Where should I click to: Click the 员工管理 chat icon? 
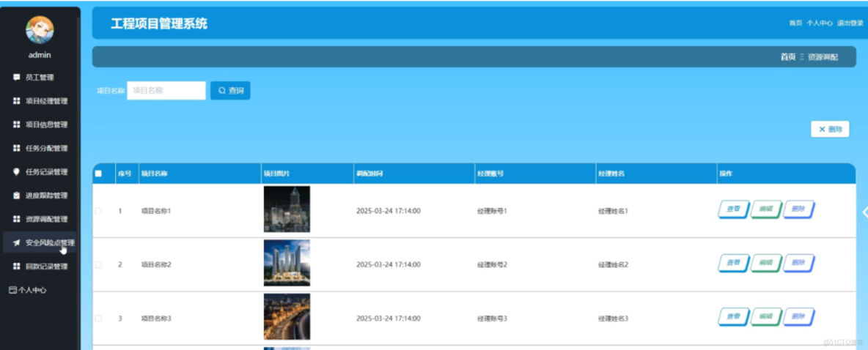point(16,78)
